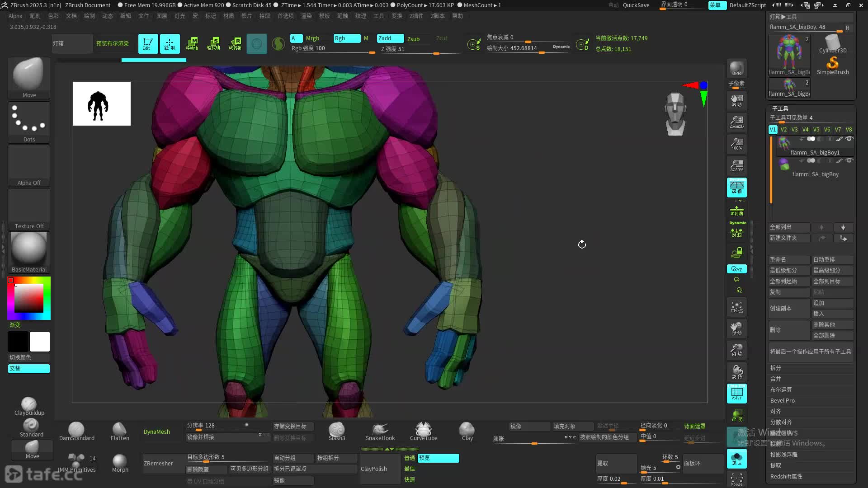The image size is (868, 488).
Task: Hide flamm_SA_bigBoy1 subtool with eye icon
Action: pos(849,139)
